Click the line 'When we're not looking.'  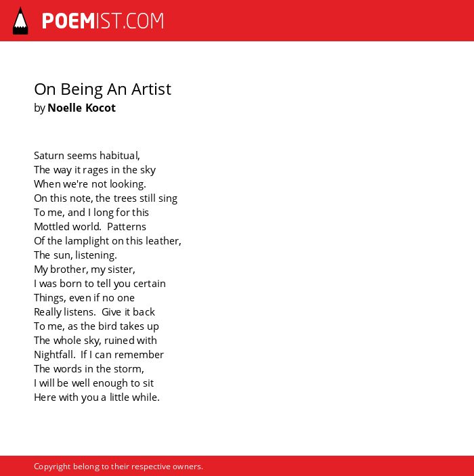(90, 184)
